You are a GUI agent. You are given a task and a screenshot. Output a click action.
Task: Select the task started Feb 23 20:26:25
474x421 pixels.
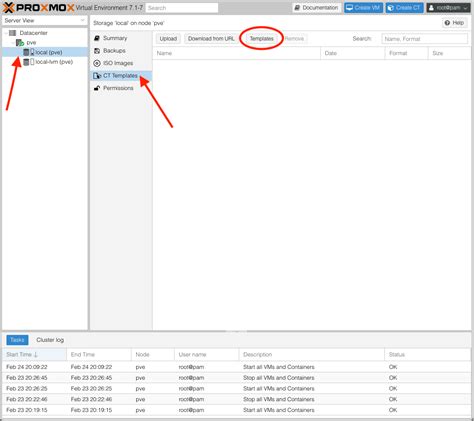click(237, 389)
